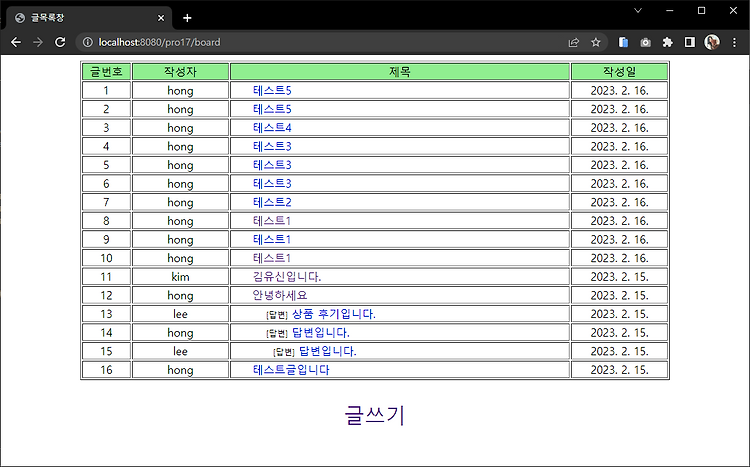Click date 2023. 2. 15. in row 11

coord(619,277)
